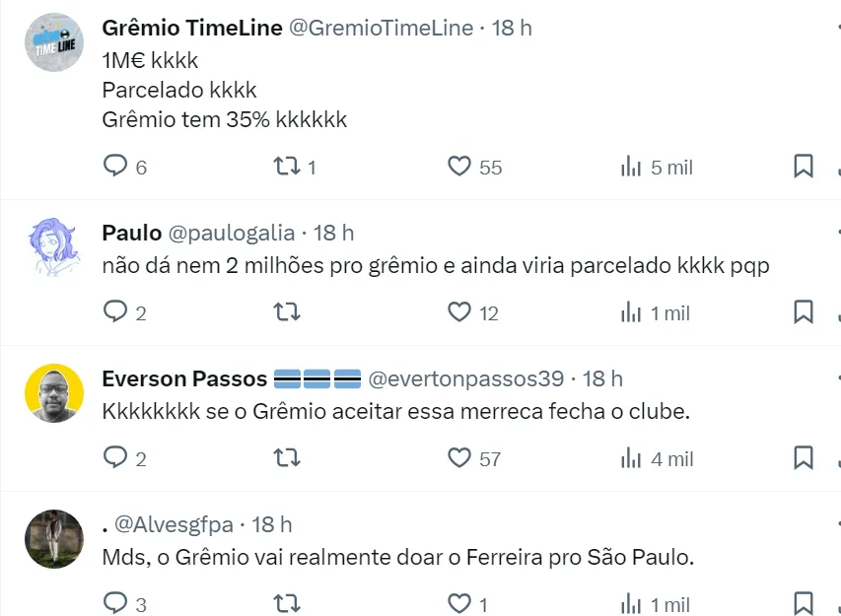The width and height of the screenshot is (841, 616).
Task: Reply to Paulo's tweet
Action: click(x=116, y=312)
